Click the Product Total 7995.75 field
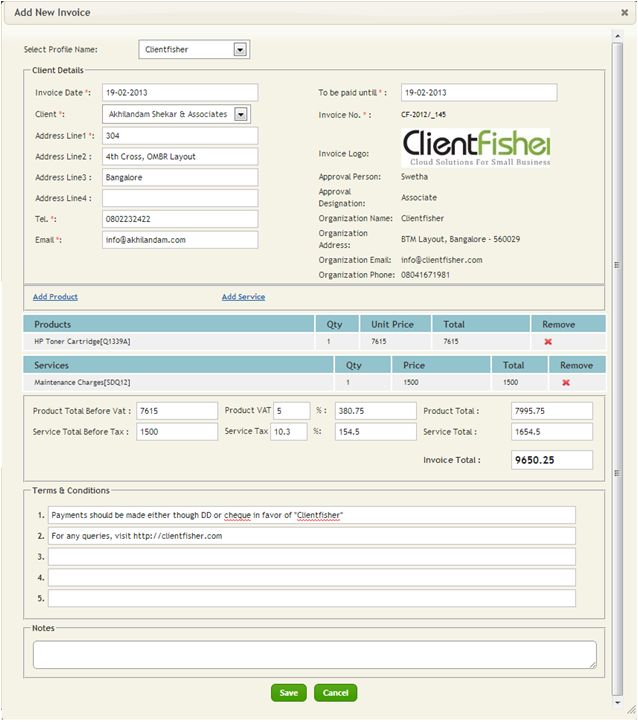The height and width of the screenshot is (722, 638). pos(552,411)
